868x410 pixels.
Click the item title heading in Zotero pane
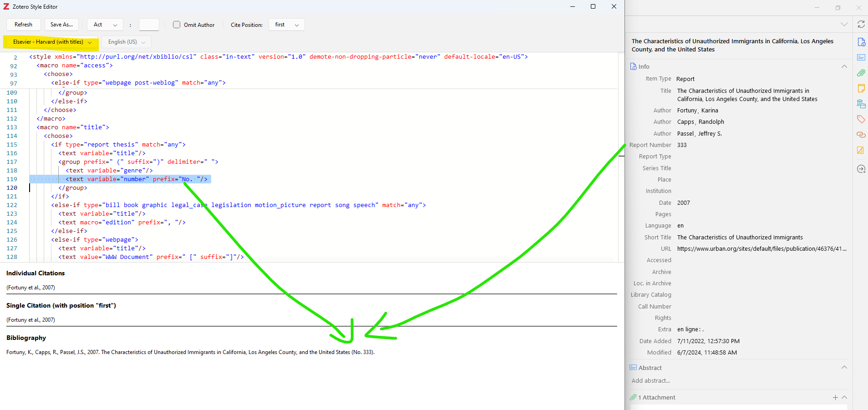(732, 46)
